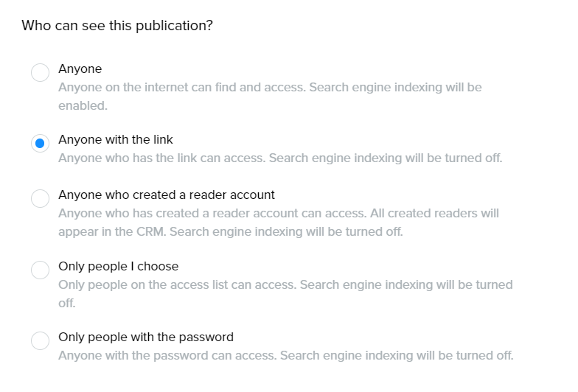Viewport: 578px width, 392px height.
Task: Click "Search engine indexing will be" text under Anyone
Action: point(395,87)
